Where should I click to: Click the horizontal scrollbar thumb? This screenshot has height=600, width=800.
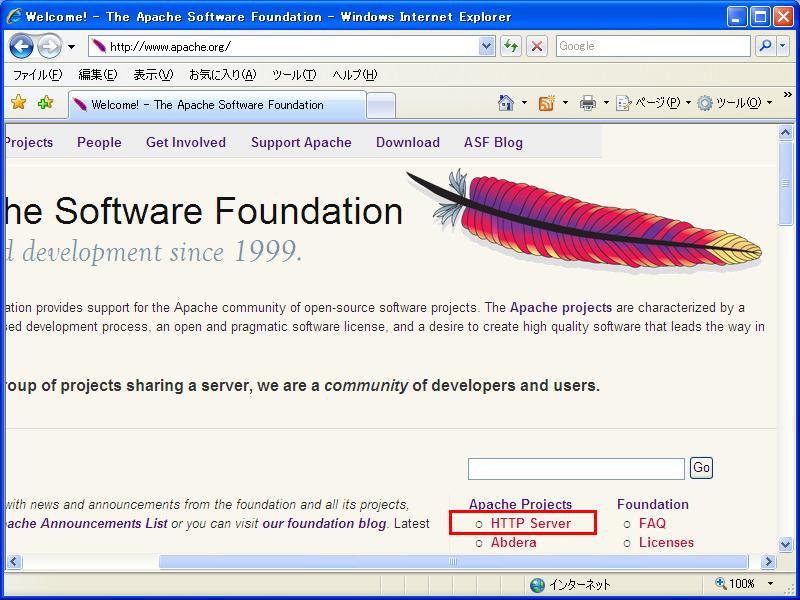click(x=453, y=562)
